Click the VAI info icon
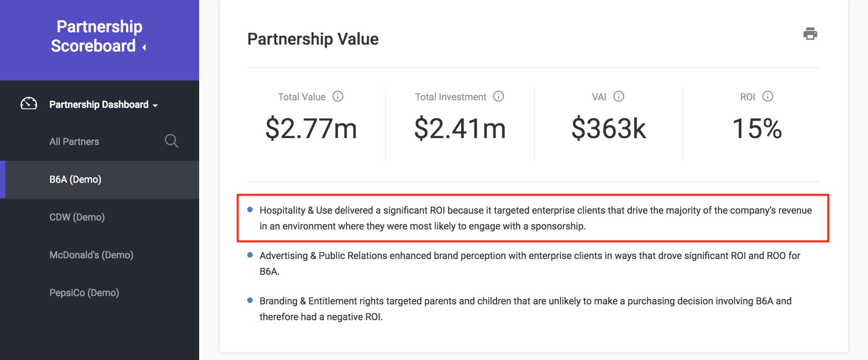 [618, 96]
